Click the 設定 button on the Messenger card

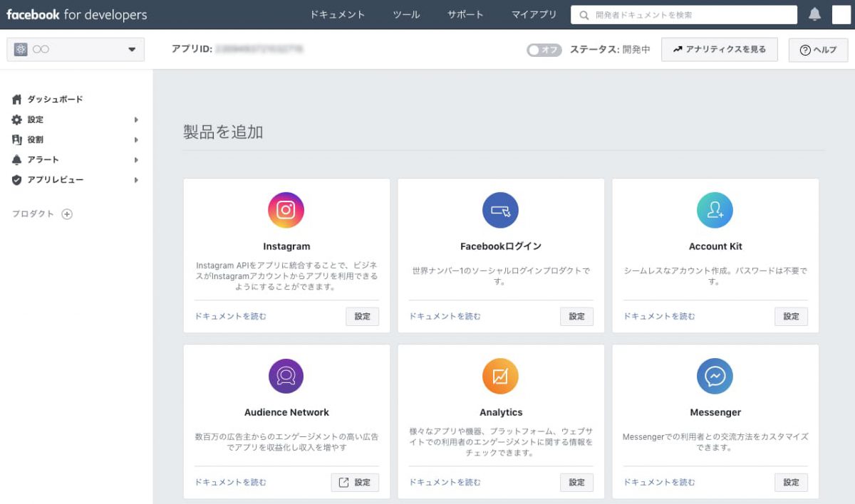(x=791, y=482)
